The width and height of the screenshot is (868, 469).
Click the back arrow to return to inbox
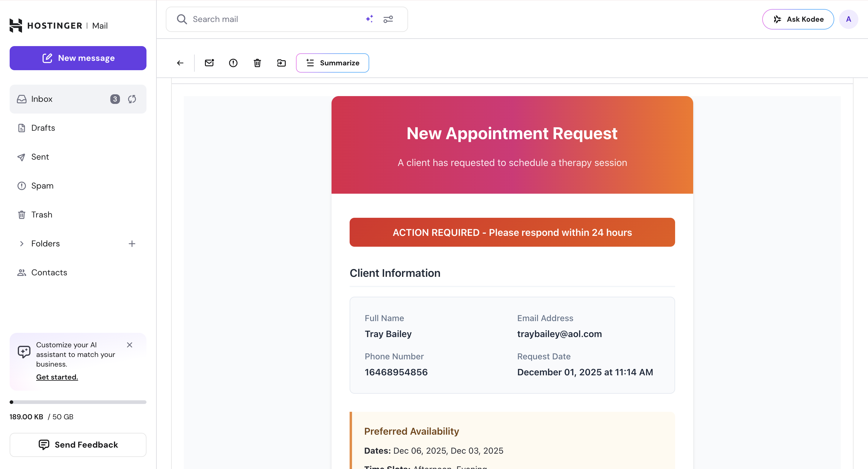coord(180,63)
